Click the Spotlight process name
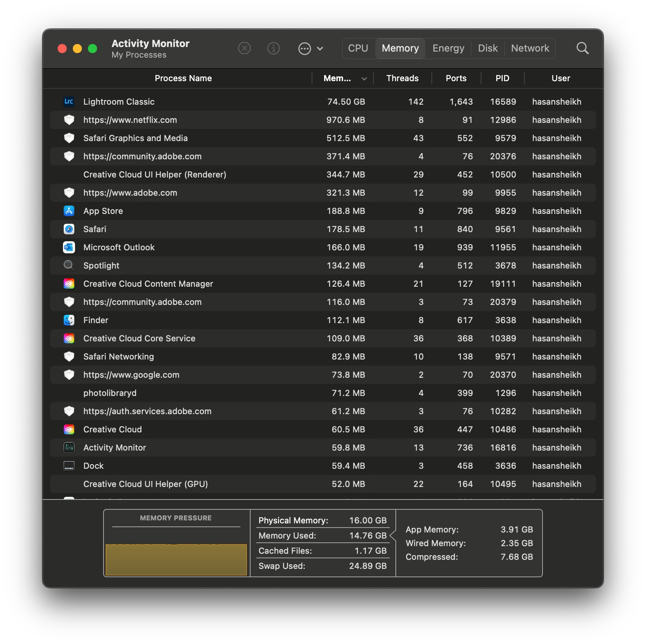Image resolution: width=646 pixels, height=644 pixels. 101,265
